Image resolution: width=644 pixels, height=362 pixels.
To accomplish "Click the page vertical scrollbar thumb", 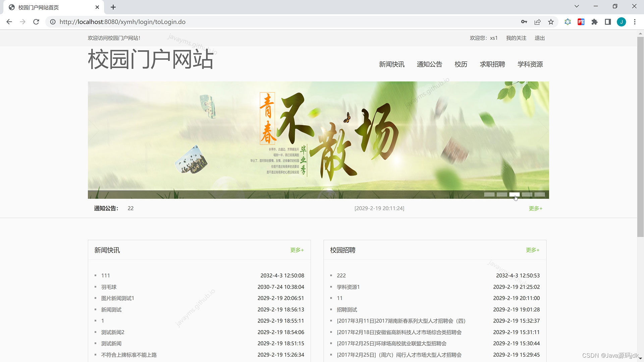I will [x=640, y=134].
